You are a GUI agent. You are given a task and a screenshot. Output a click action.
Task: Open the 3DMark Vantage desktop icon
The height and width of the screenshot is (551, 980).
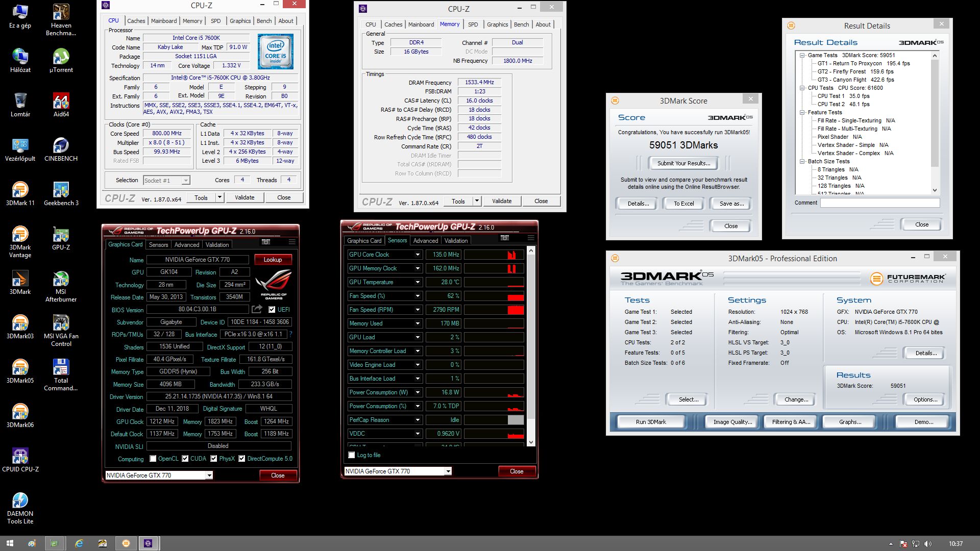[x=20, y=242]
